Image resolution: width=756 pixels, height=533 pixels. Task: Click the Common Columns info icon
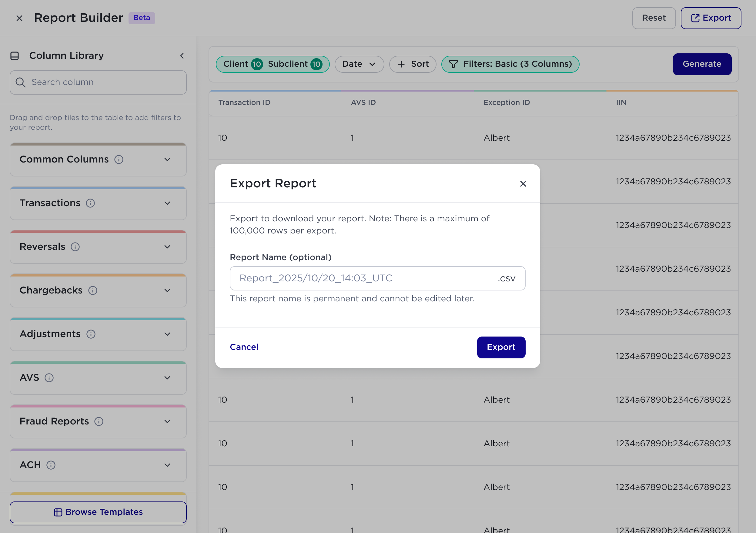119,160
